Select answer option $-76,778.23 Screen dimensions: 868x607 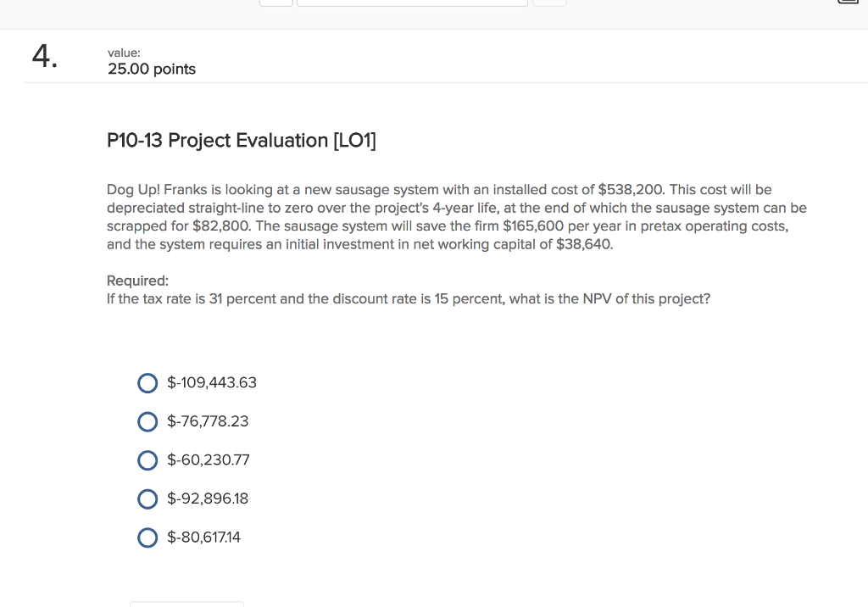point(147,422)
